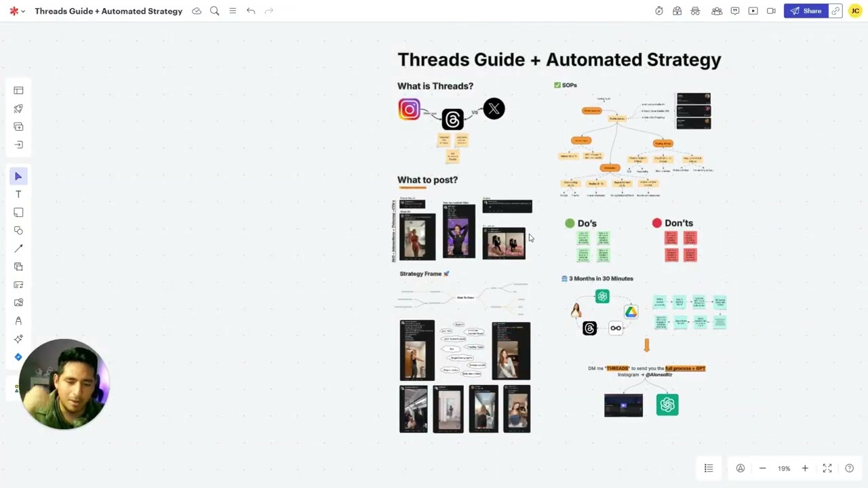Select the card list component tool
The height and width of the screenshot is (488, 868).
[18, 285]
